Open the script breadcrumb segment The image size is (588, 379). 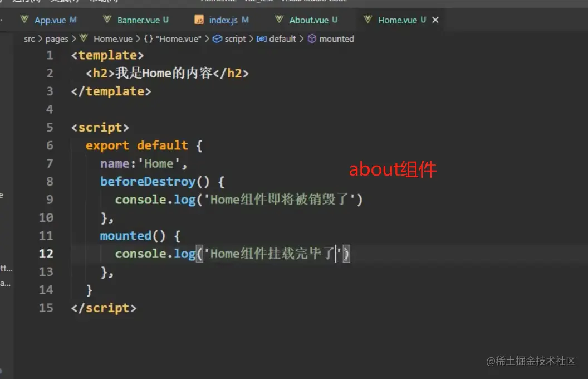pyautogui.click(x=235, y=39)
